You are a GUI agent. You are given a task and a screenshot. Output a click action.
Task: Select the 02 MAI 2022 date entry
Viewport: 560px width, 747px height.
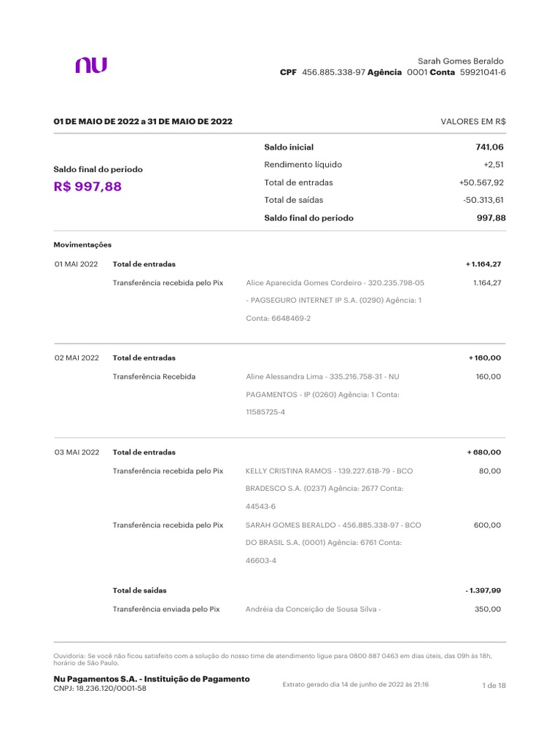(x=77, y=358)
